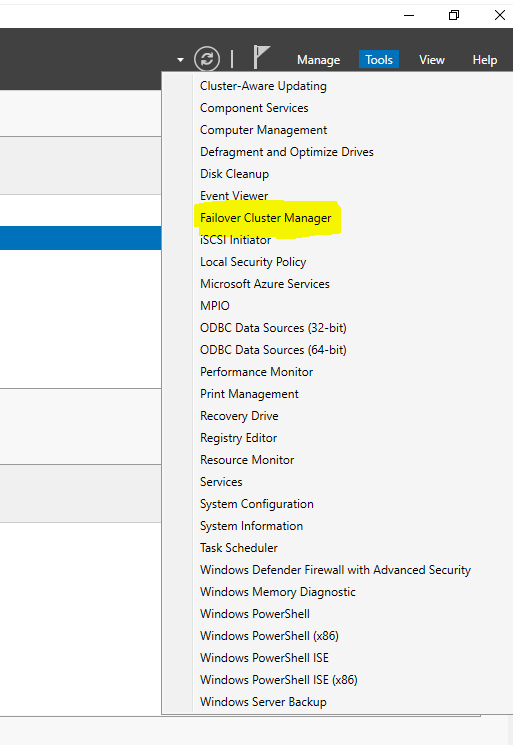This screenshot has height=745, width=513.
Task: Open MPIO tool
Action: click(x=215, y=306)
